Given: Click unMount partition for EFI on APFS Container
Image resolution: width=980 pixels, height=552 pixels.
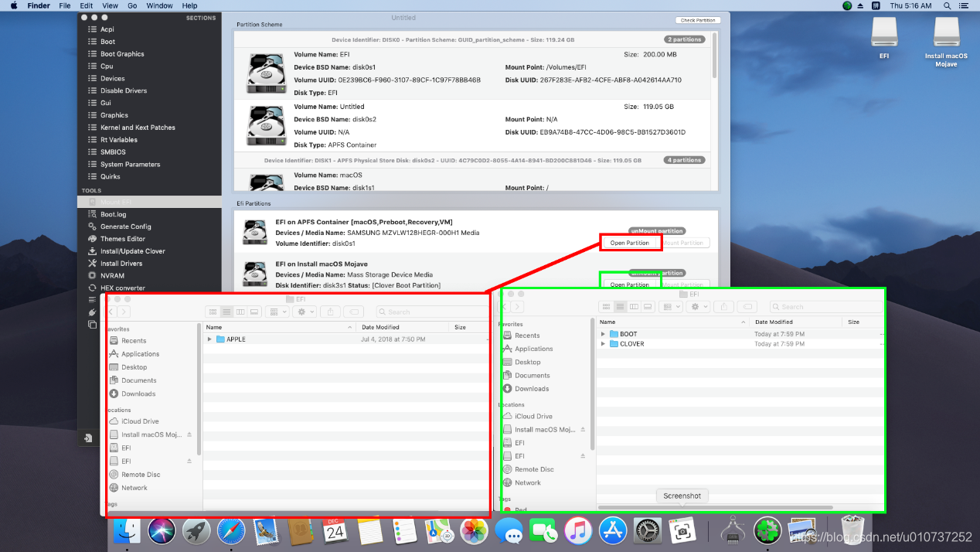Looking at the screenshot, I should (x=658, y=230).
